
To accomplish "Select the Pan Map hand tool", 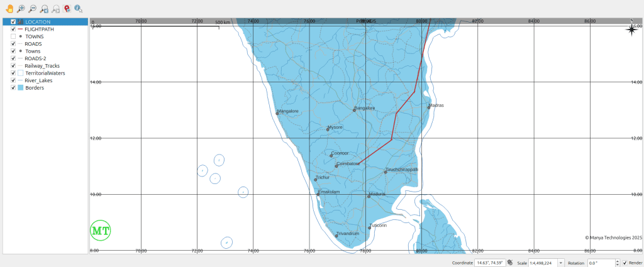I will tap(9, 9).
